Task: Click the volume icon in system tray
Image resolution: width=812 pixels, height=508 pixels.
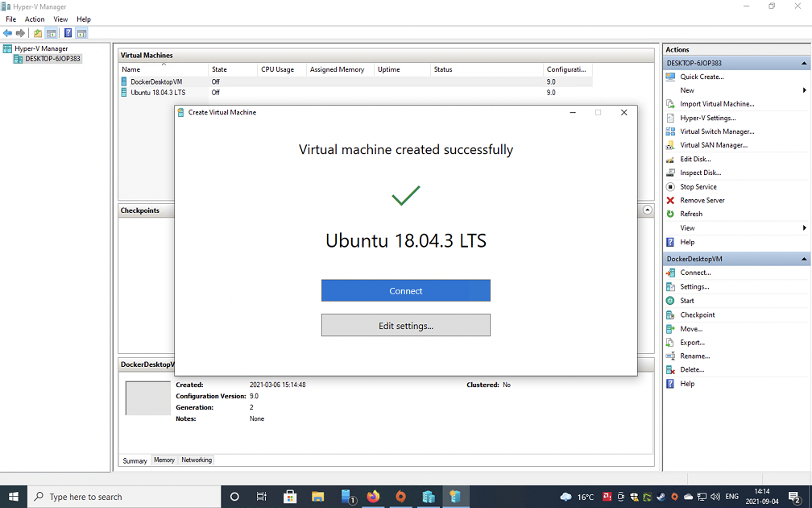Action: pos(715,497)
